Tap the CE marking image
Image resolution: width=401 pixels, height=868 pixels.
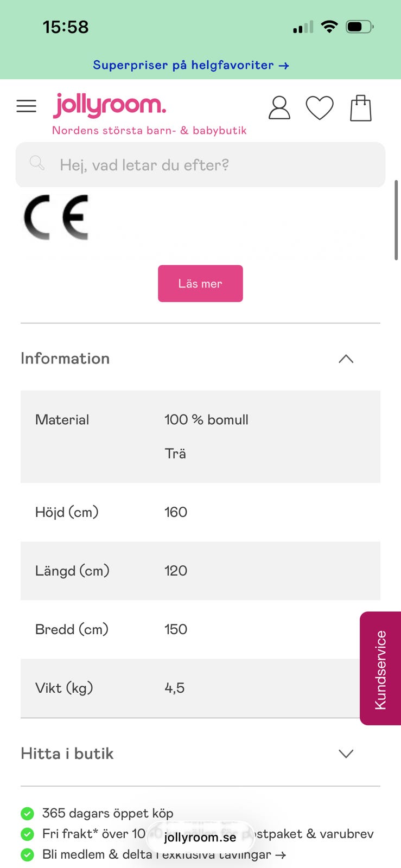pyautogui.click(x=56, y=218)
